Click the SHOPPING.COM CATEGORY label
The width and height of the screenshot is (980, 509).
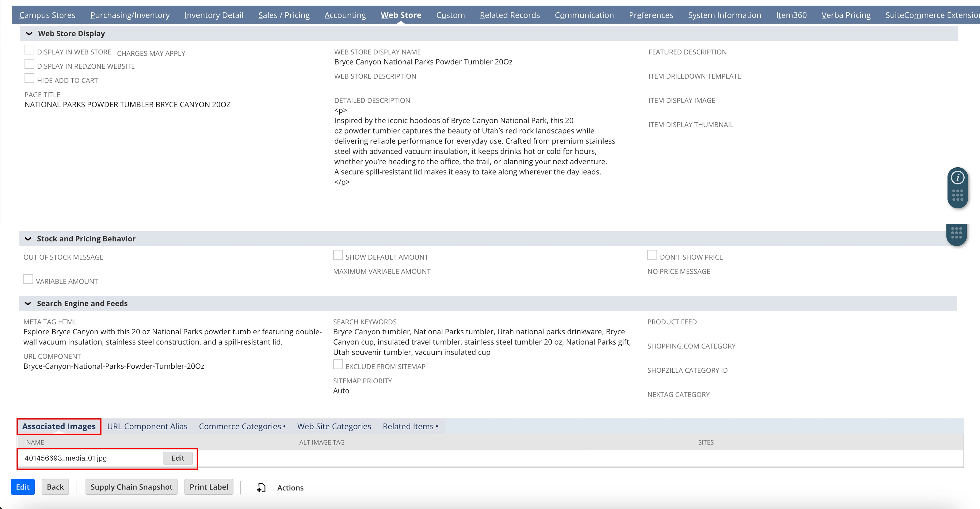point(692,346)
